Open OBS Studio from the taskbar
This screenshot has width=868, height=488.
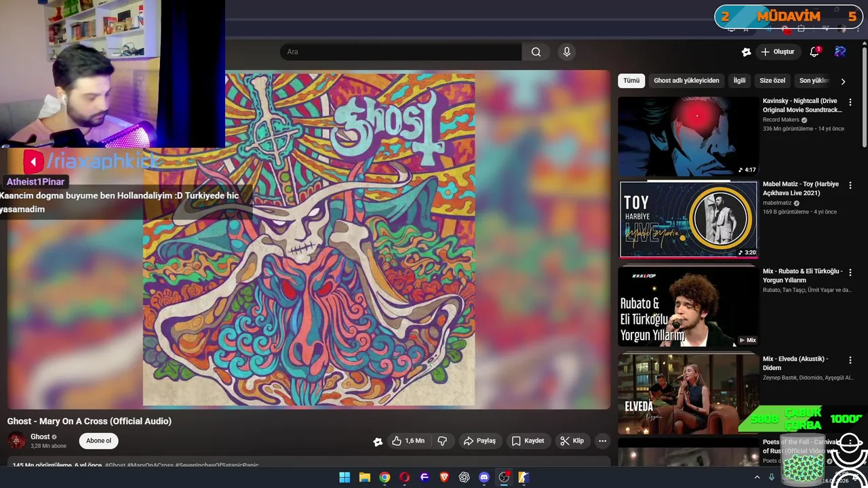tap(504, 477)
